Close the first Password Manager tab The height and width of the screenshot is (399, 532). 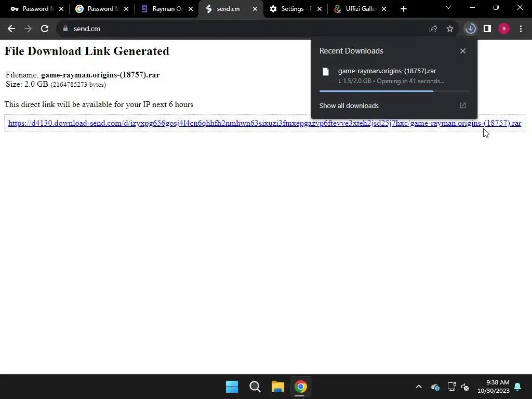tap(61, 9)
